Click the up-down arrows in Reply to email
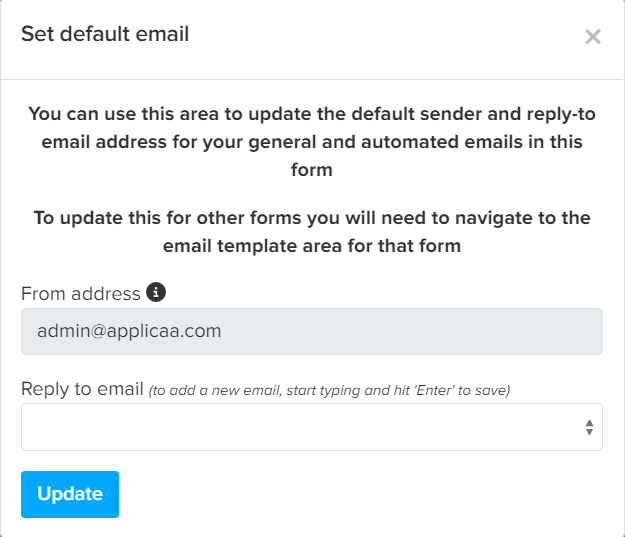 pyautogui.click(x=589, y=427)
